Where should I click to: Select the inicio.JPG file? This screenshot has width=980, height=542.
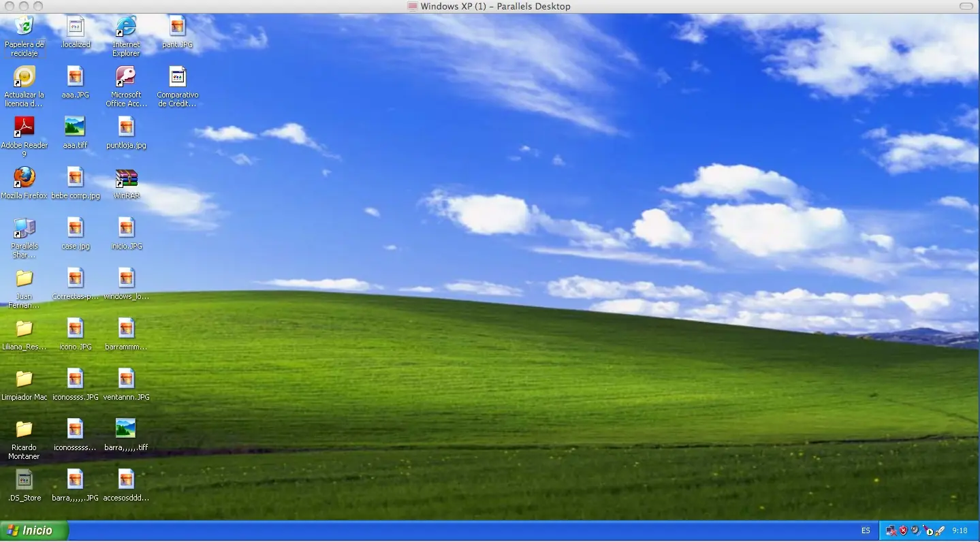click(126, 227)
